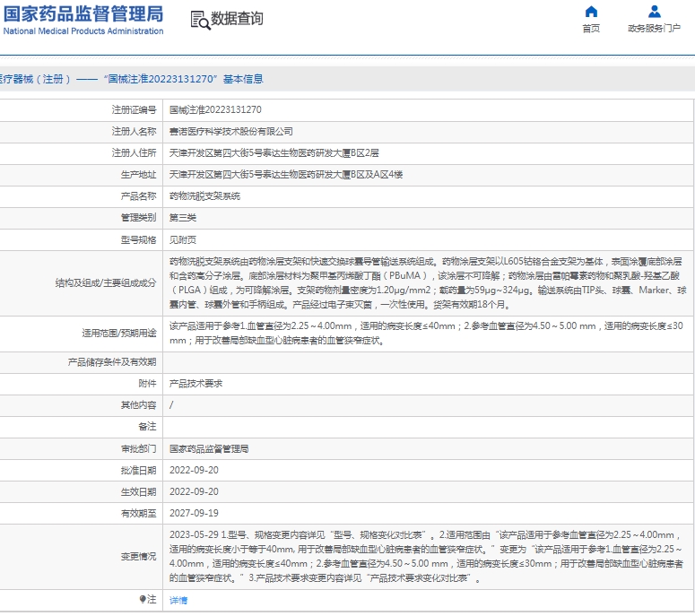This screenshot has width=695, height=616.
Task: Click the 结构及组成 description paragraph
Action: click(428, 283)
